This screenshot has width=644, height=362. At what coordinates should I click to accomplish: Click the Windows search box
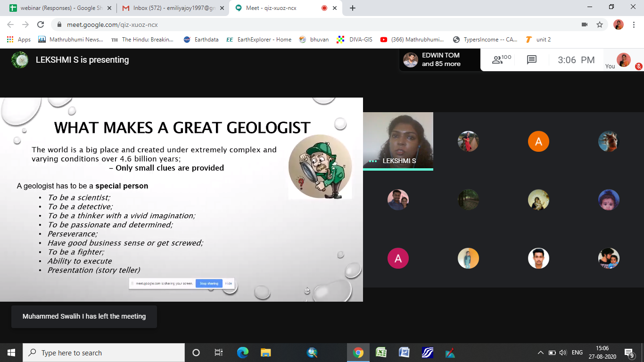[104, 353]
